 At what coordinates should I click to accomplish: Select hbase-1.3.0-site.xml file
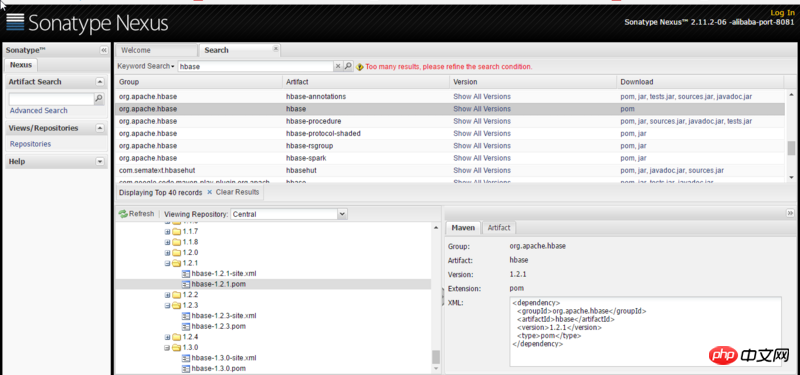pos(223,358)
